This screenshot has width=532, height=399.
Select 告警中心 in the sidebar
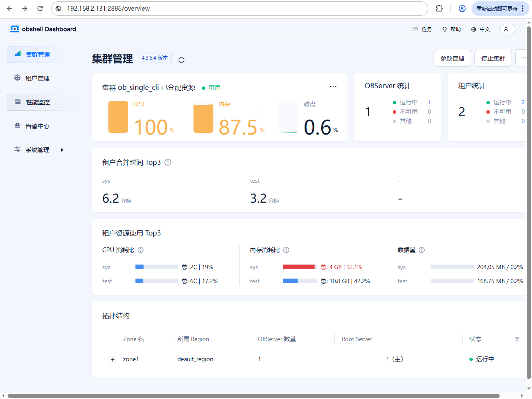click(x=37, y=126)
